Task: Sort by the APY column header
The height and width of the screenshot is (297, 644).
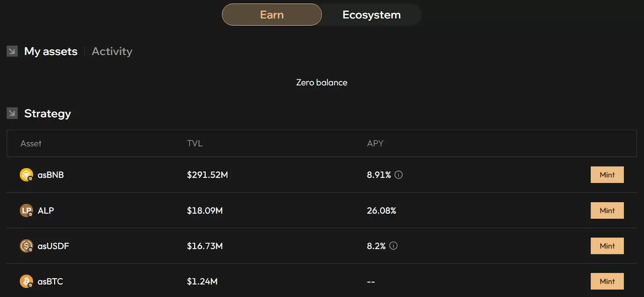Action: [375, 143]
